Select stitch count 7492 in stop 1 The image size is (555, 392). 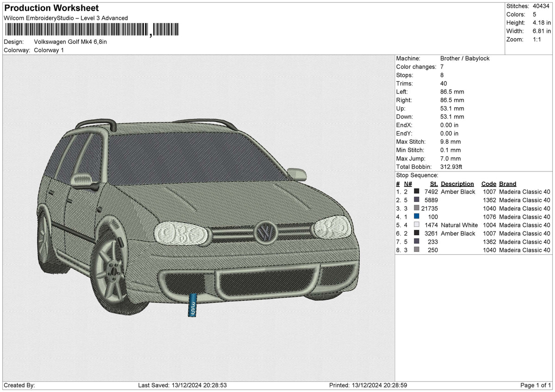(431, 192)
